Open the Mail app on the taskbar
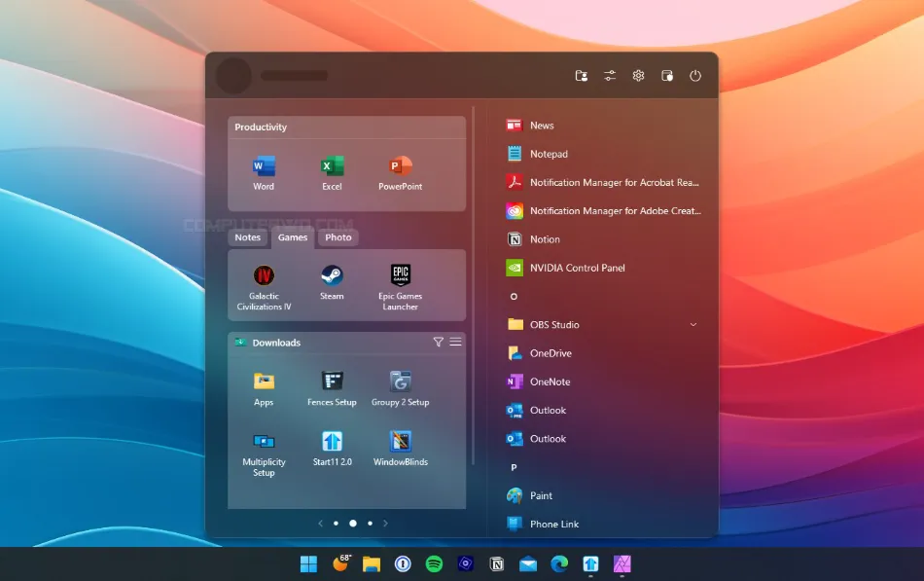Image resolution: width=924 pixels, height=581 pixels. tap(528, 563)
